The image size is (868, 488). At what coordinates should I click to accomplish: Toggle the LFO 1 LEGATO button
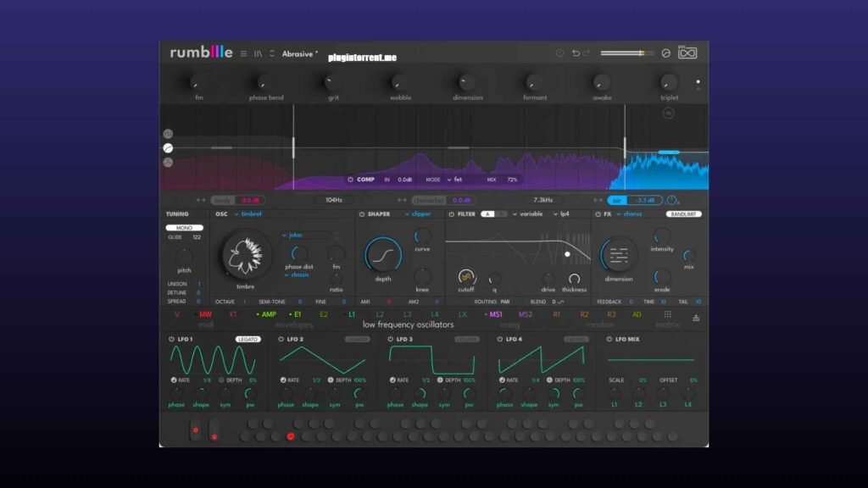(248, 339)
